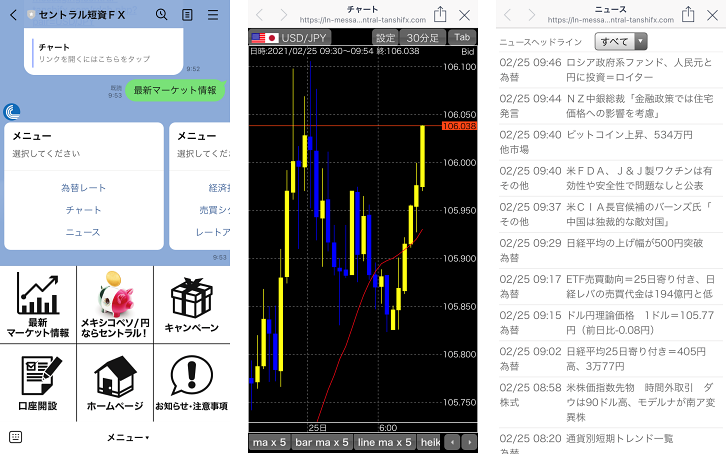This screenshot has height=454, width=726.
Task: Tap the 106.038 current price marker
Action: tap(459, 126)
